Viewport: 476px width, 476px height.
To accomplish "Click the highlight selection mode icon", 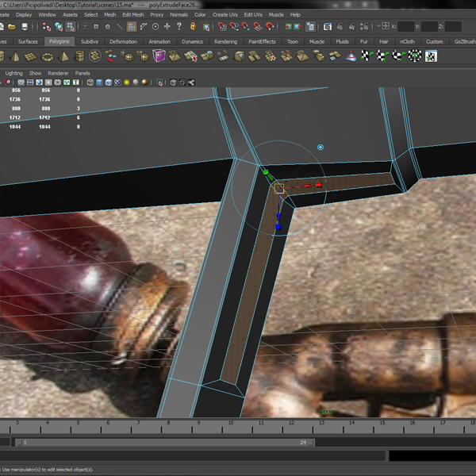I will pyautogui.click(x=205, y=27).
